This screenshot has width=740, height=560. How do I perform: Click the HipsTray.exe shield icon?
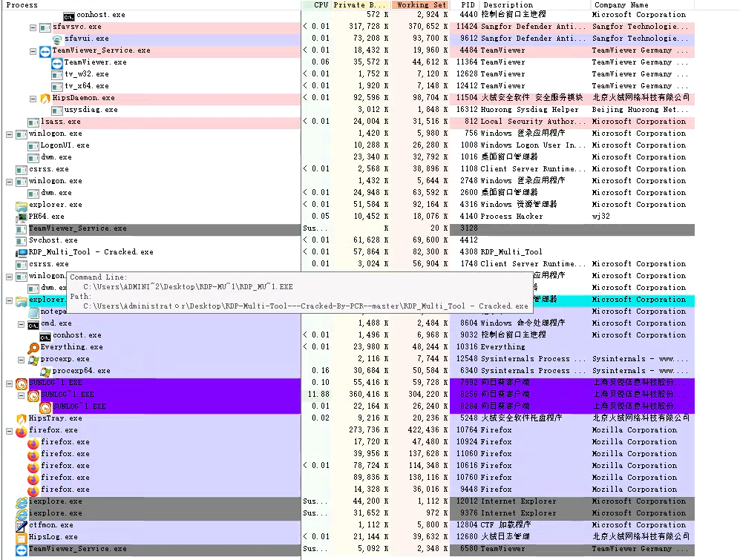click(22, 418)
